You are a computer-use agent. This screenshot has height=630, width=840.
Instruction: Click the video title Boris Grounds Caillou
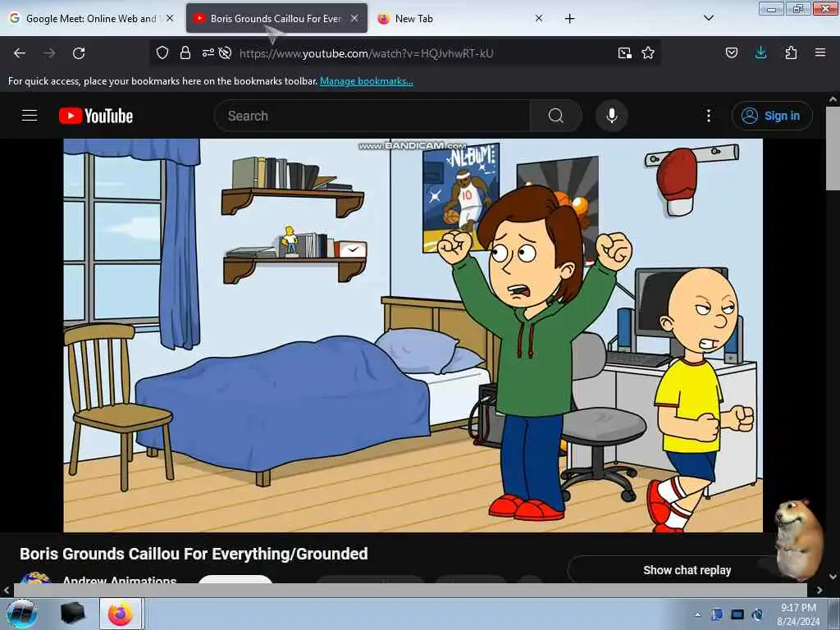[194, 554]
